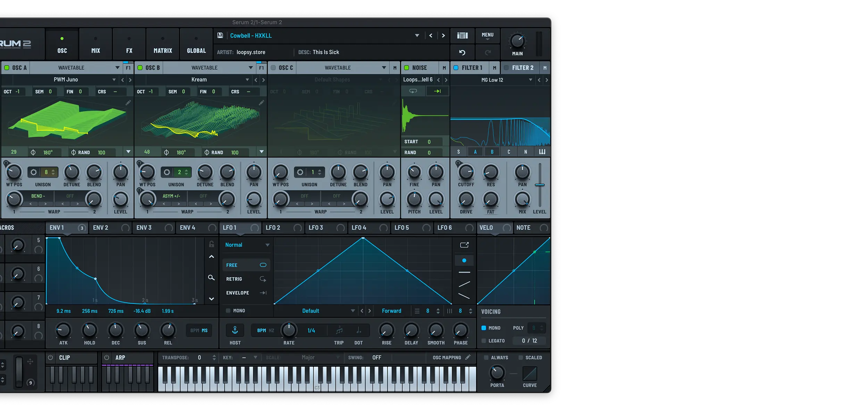Click the envelope lock icon
Viewport: 868px width, 417px height.
pos(211,244)
